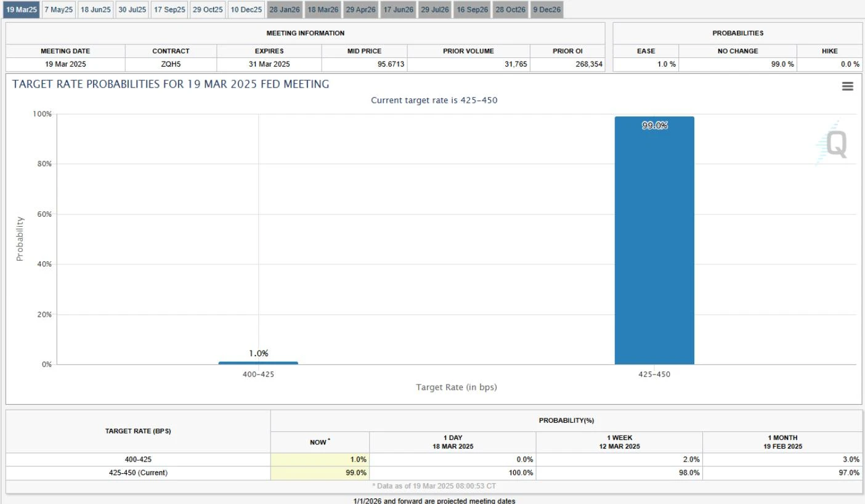This screenshot has height=504, width=865.
Task: Switch to the 17 Jun26 tab
Action: tap(398, 10)
